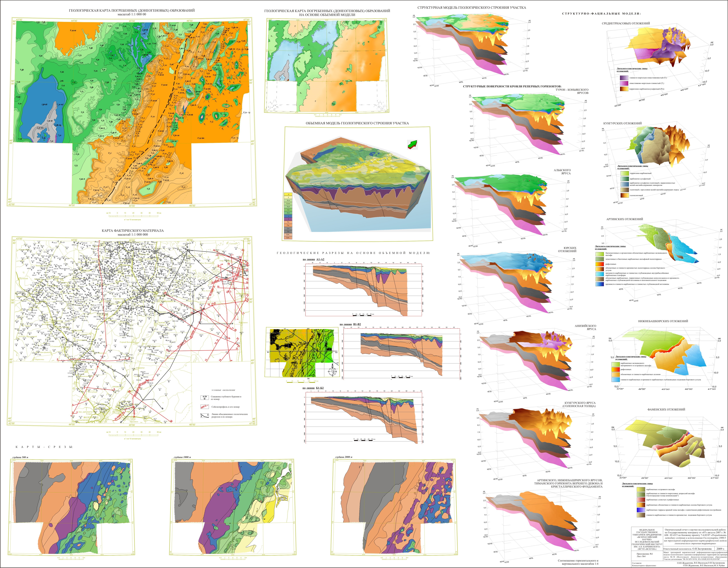Viewport: 728px width, 568px height.
Task: Click the red seismic profile '25(RF-3)' legend symbol
Action: (x=205, y=407)
